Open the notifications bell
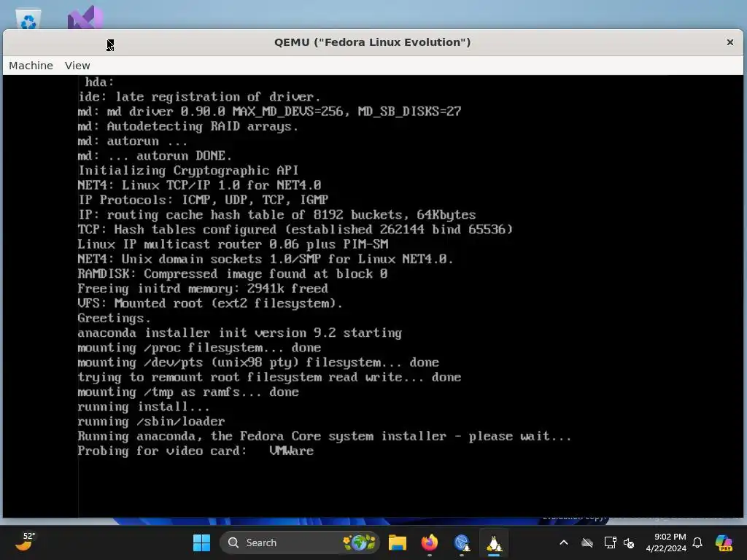Viewport: 747px width, 560px height. 697,542
